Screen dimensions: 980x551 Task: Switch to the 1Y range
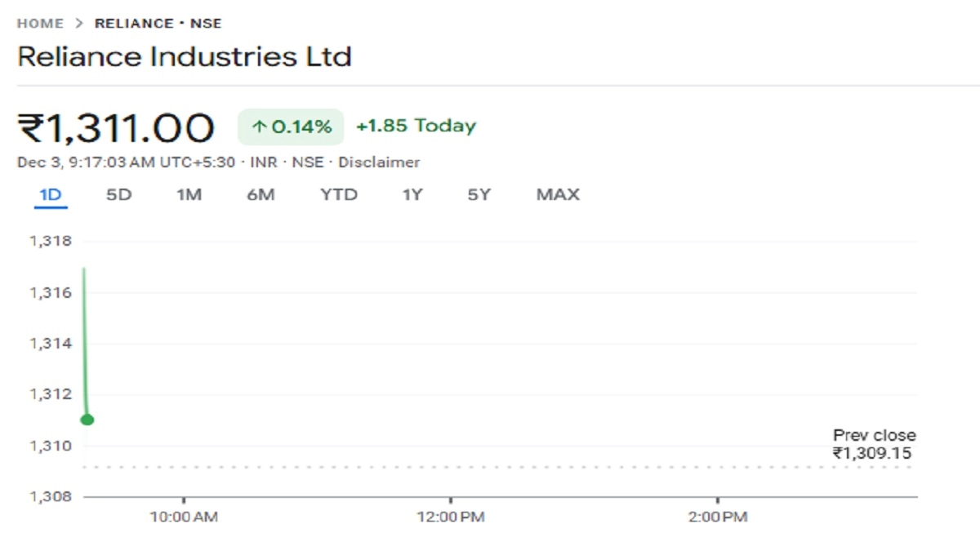412,194
